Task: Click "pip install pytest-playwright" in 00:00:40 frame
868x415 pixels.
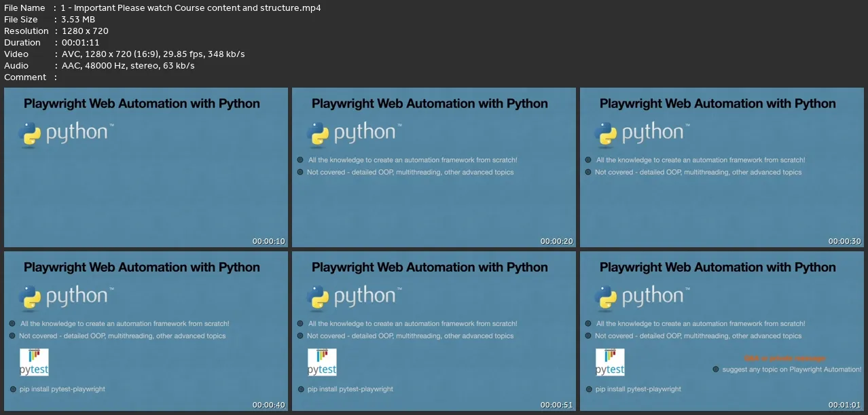Action: point(62,389)
